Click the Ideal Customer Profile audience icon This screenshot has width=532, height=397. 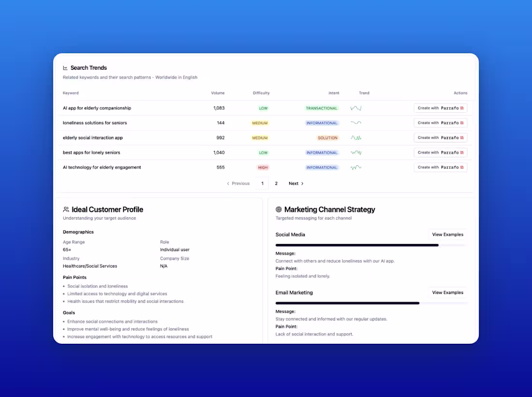[66, 209]
